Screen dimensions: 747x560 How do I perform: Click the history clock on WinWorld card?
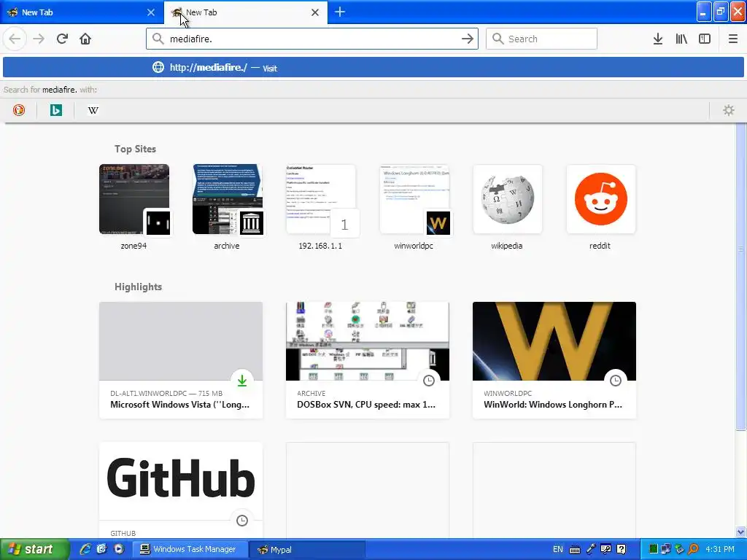tap(616, 381)
